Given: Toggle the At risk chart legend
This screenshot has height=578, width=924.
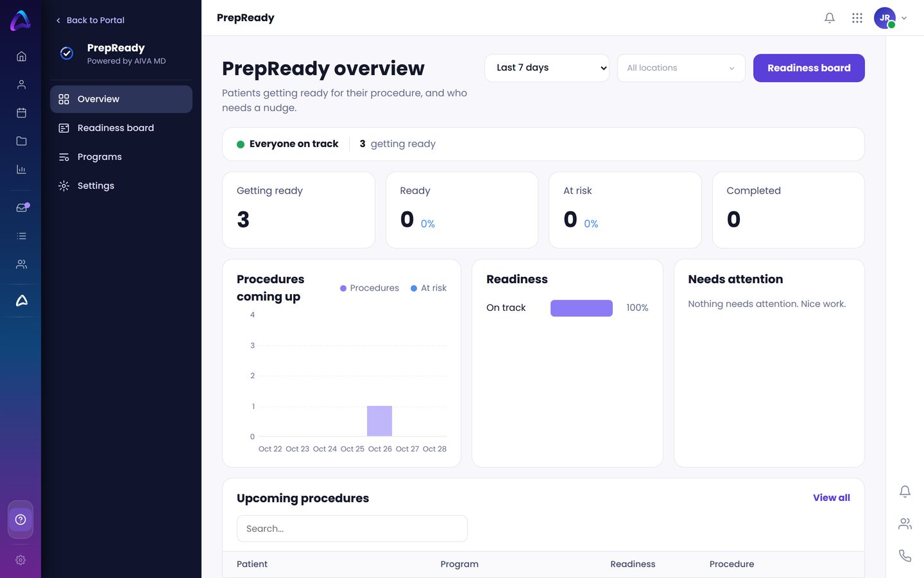Looking at the screenshot, I should pos(429,288).
